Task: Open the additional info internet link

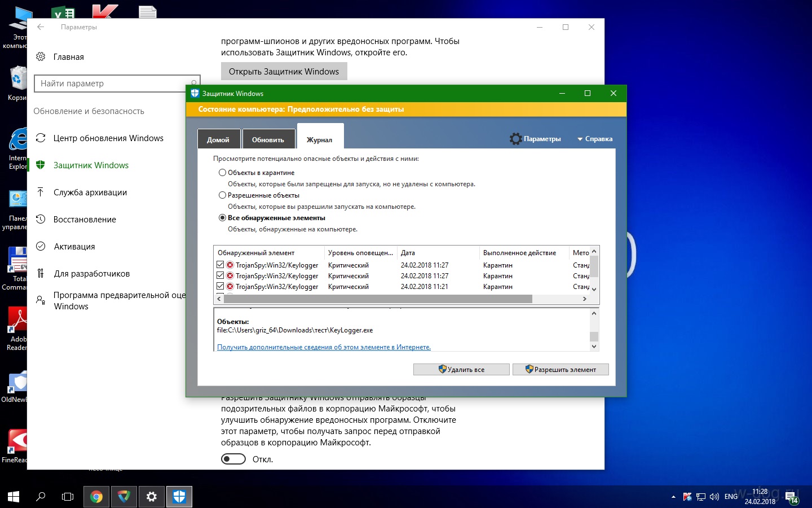Action: [324, 347]
